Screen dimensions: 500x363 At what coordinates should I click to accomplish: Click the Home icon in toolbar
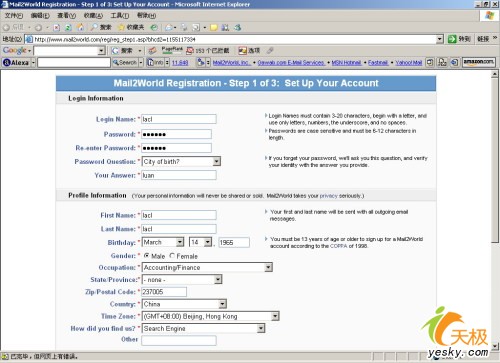click(80, 27)
